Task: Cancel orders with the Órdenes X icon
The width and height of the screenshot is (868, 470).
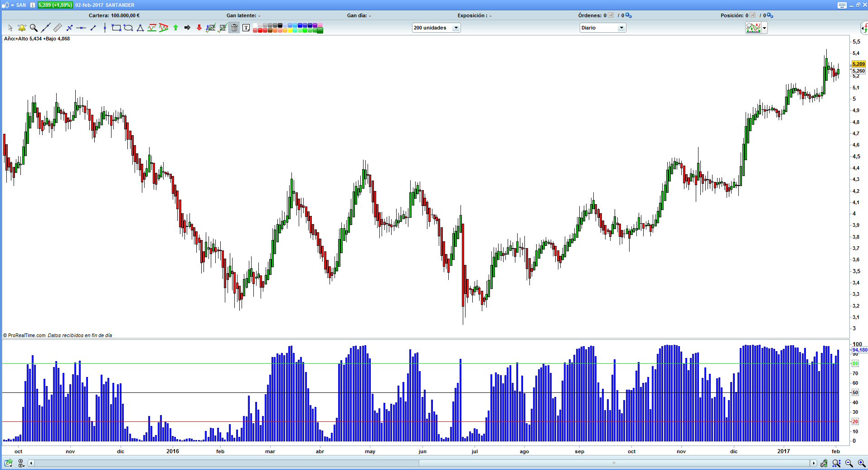Action: click(x=611, y=15)
